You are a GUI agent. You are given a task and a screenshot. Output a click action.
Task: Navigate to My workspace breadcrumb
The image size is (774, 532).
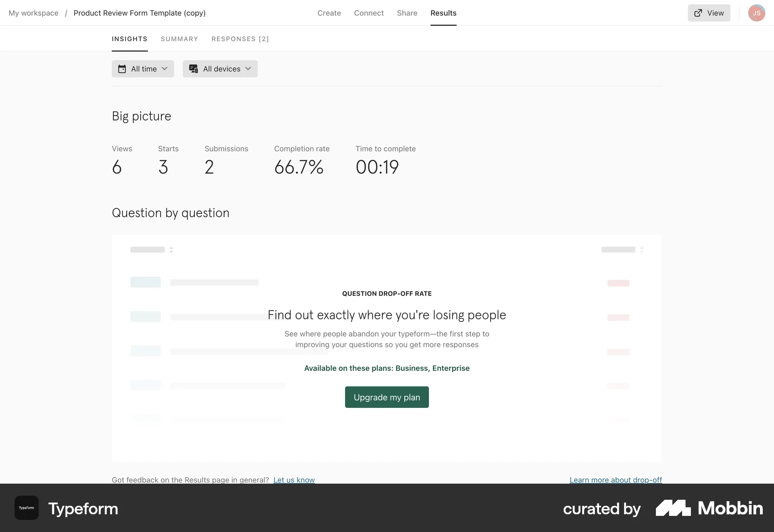(x=33, y=13)
